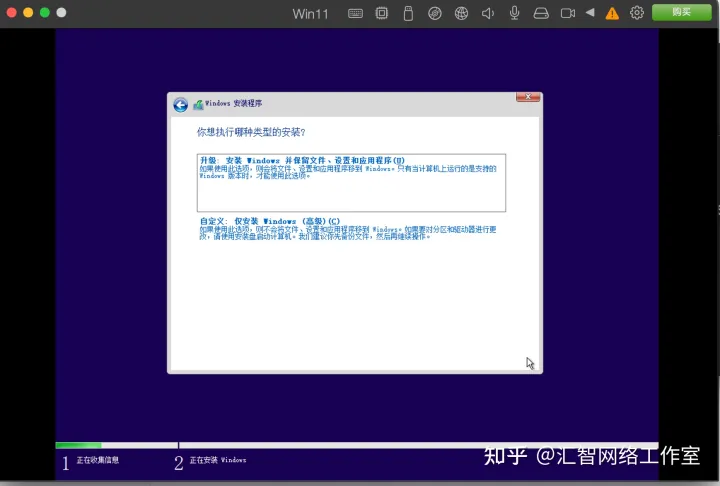The width and height of the screenshot is (720, 486).
Task: Click the installation progress bar
Action: [x=357, y=445]
